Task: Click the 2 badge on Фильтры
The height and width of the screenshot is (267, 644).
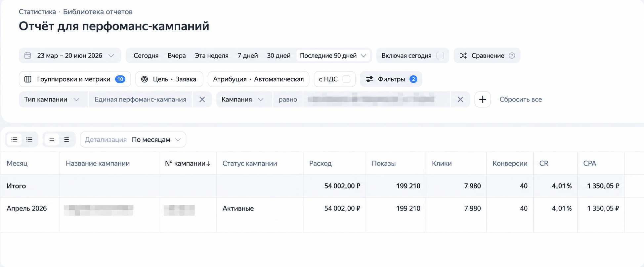Action: click(413, 79)
